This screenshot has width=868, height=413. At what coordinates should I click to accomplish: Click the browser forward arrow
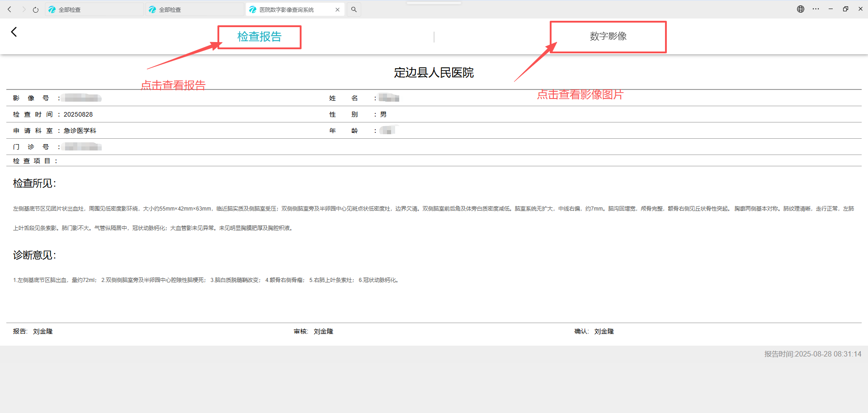(x=24, y=9)
